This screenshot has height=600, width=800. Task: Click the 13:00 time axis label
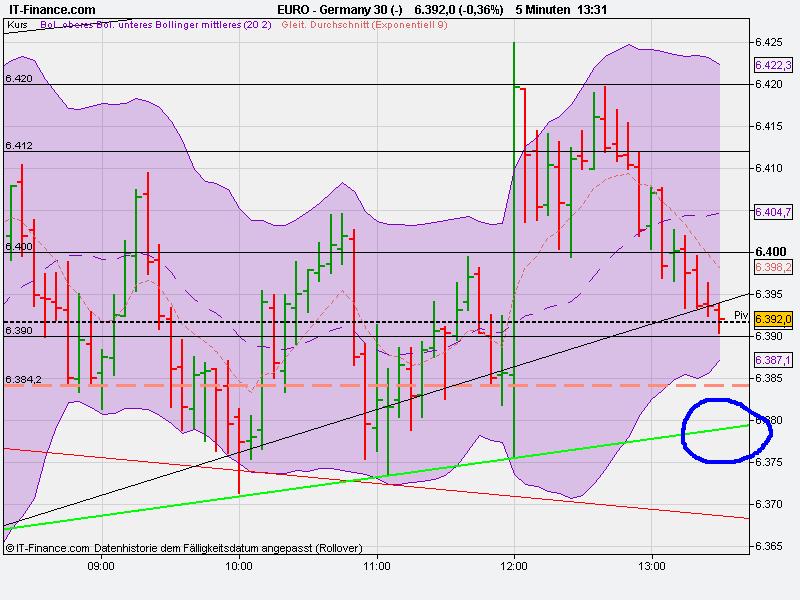pos(653,564)
